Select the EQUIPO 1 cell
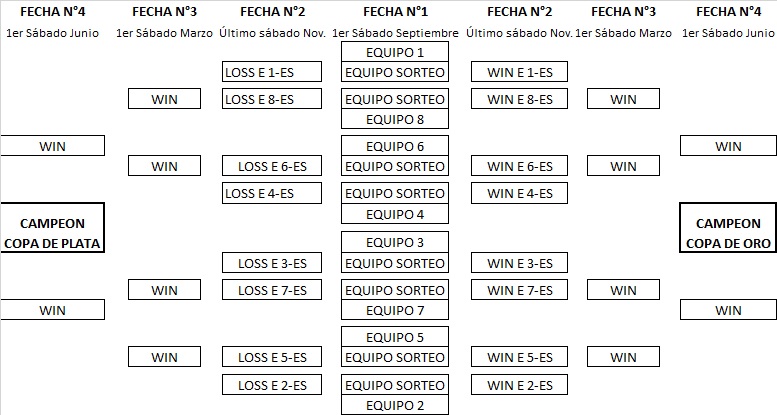 [x=395, y=52]
